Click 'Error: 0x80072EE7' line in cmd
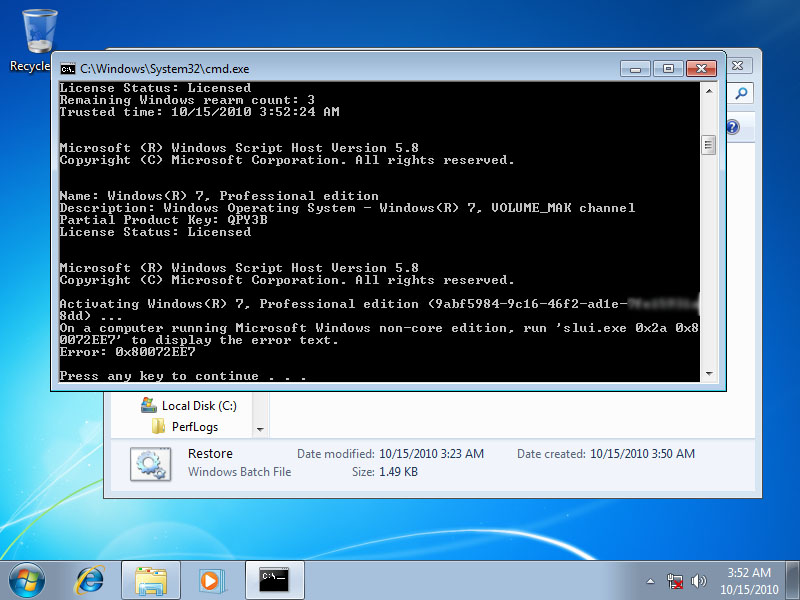The height and width of the screenshot is (600, 800). [128, 352]
